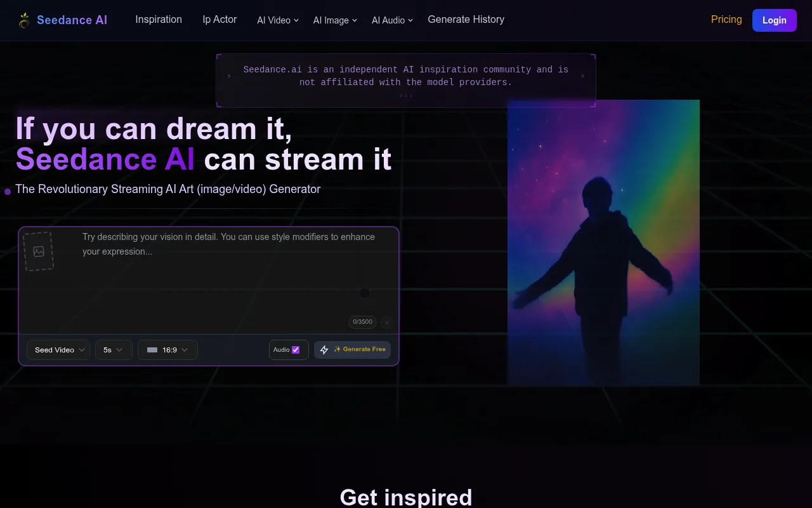Click the "Revolutionary Streaming AI Art" subtitle
This screenshot has height=508, width=812.
click(x=168, y=189)
